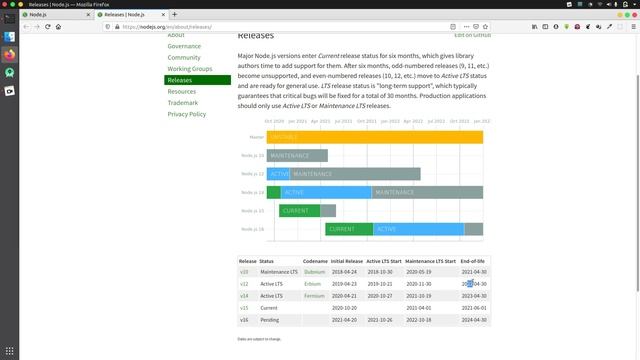640x360 pixels.
Task: Open page actions three-dot menu
Action: pyautogui.click(x=466, y=27)
